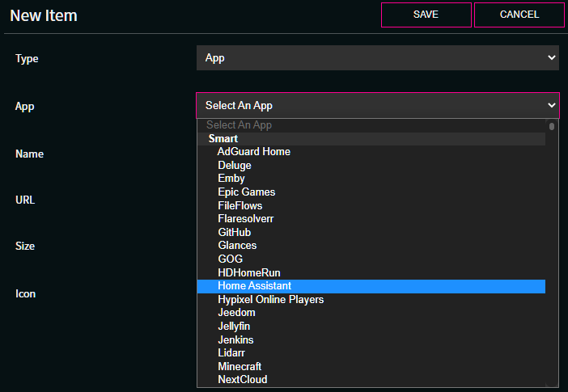This screenshot has height=392, width=568.
Task: Open the Type dropdown showing App
Action: 378,58
